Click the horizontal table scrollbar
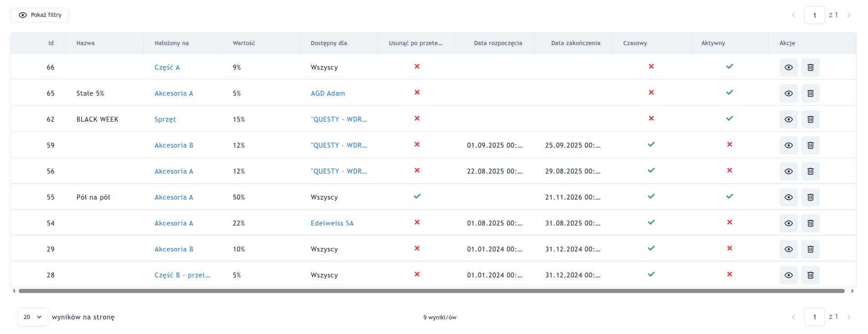Image resolution: width=868 pixels, height=334 pixels. (x=431, y=291)
